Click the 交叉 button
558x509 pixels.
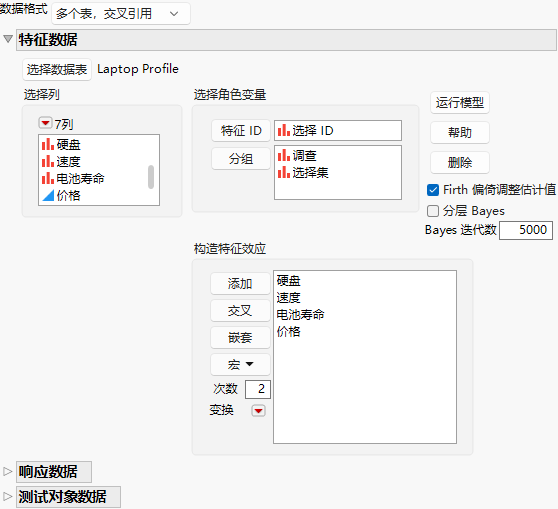point(240,311)
